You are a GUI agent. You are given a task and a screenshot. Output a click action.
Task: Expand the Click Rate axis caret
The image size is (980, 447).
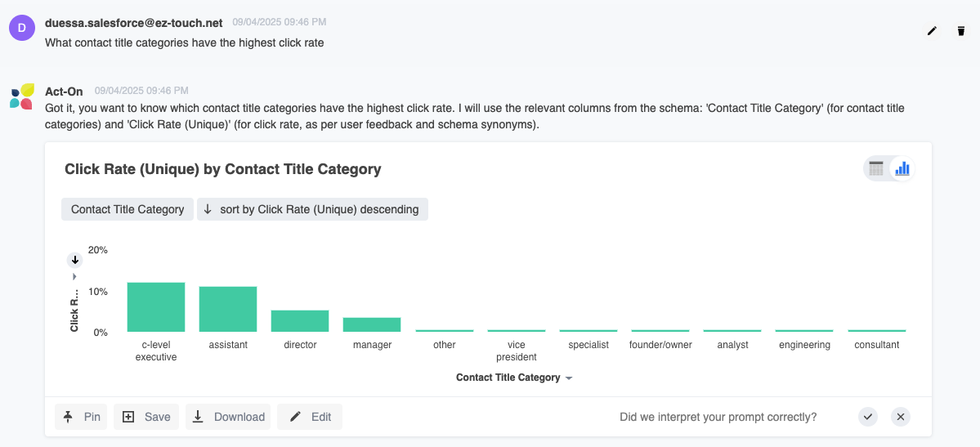(74, 276)
